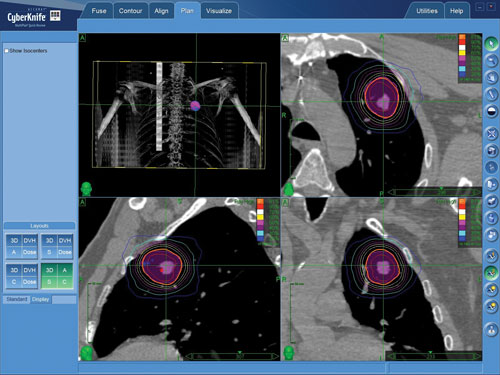
Task: Switch to the Contour tab
Action: point(130,11)
